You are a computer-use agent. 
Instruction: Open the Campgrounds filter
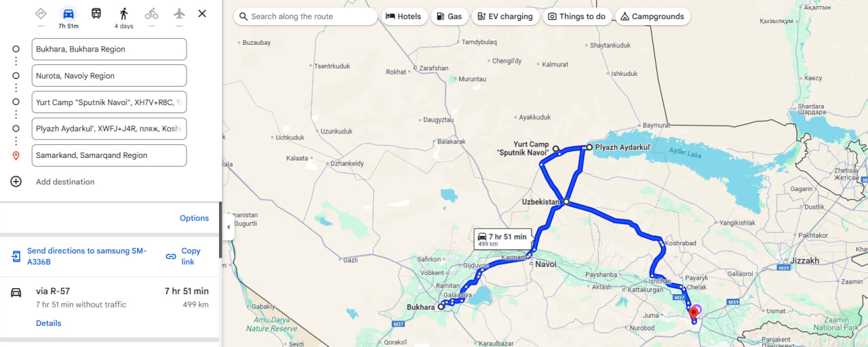652,16
